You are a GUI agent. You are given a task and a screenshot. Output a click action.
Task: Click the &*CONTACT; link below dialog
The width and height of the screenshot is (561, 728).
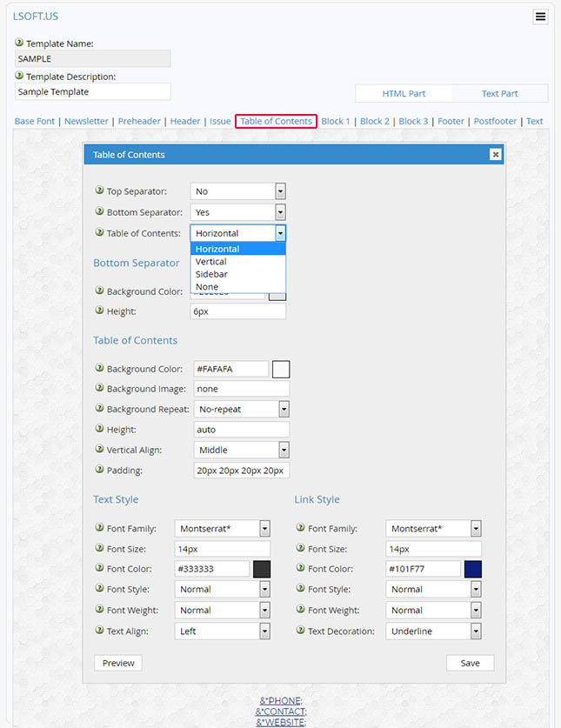point(281,711)
